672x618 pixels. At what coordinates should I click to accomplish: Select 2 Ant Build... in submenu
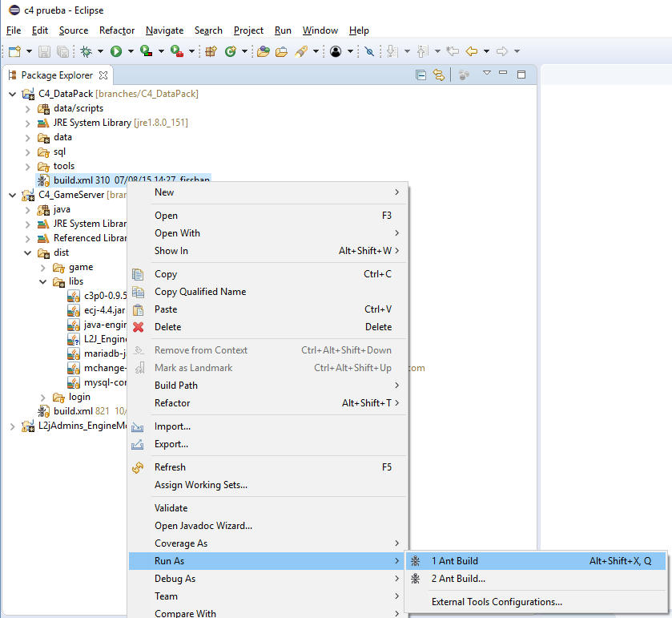pyautogui.click(x=535, y=579)
